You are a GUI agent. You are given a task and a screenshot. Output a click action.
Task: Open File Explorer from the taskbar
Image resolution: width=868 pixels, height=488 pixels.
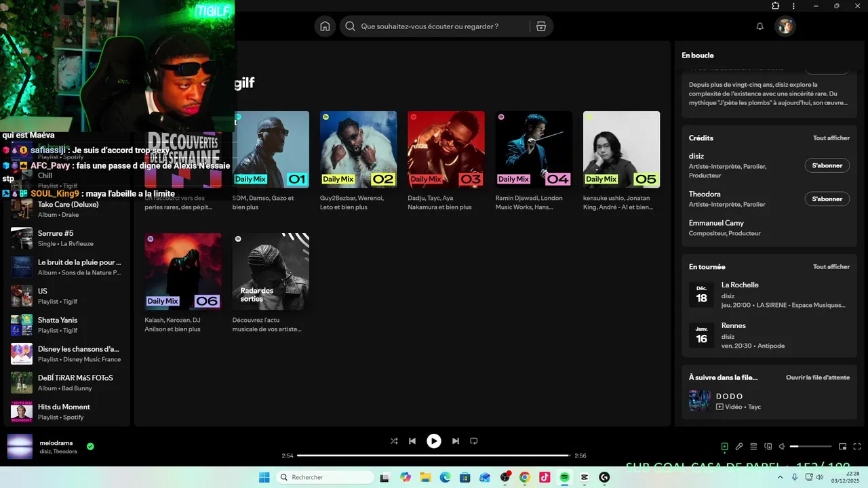[x=425, y=477]
